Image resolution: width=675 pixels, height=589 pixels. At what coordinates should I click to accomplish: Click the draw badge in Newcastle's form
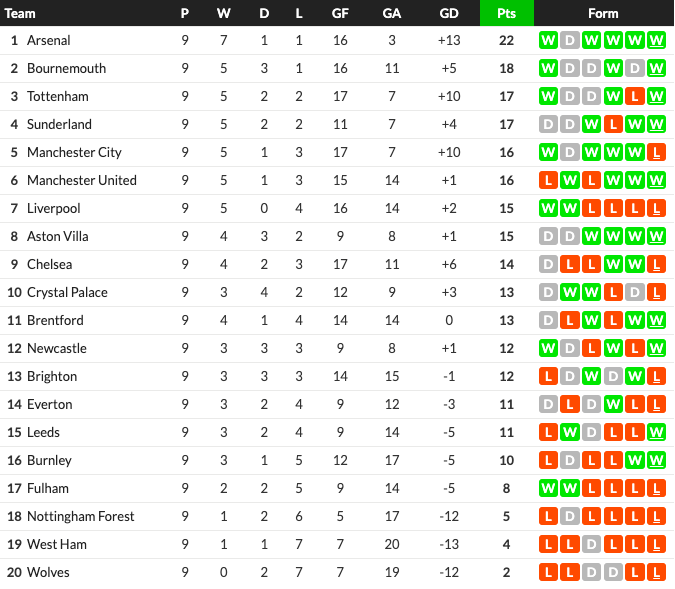point(569,349)
